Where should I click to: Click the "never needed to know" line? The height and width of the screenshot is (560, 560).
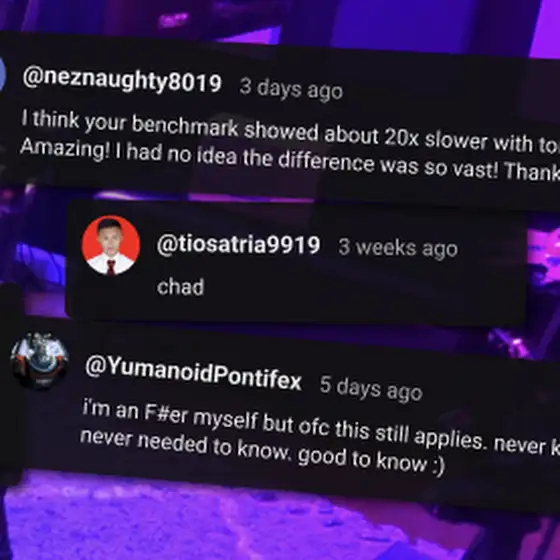(x=262, y=452)
